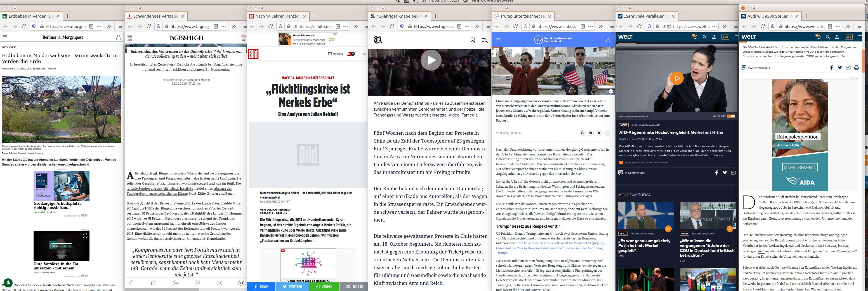Viewport: 868px width, 291px height.
Task: Click Bild TEILEN Facebook button
Action: (x=261, y=286)
